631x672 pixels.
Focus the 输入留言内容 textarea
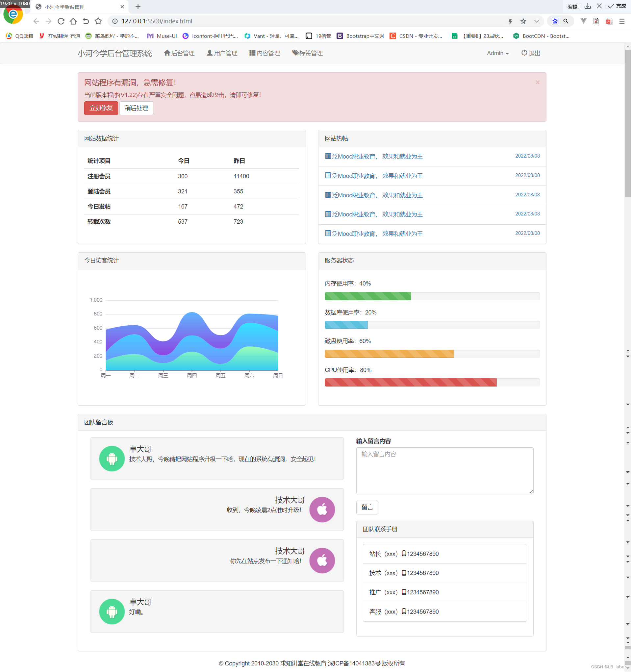(x=445, y=471)
